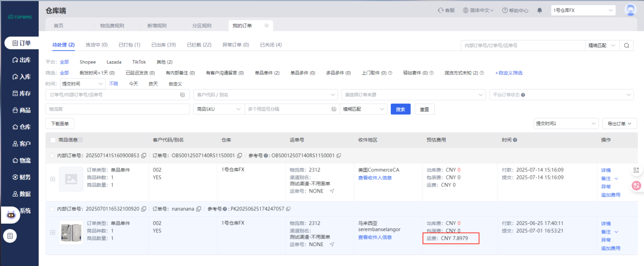This screenshot has width=644, height=266.
Task: Click the notification bell icon
Action: 539,10
